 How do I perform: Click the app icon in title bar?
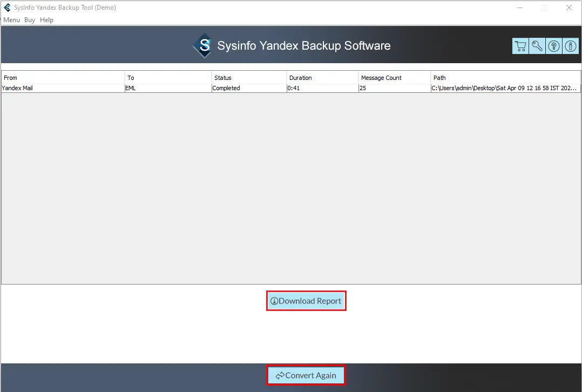7,8
